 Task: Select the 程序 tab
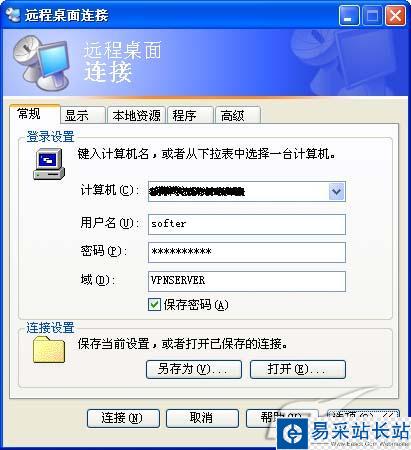point(190,116)
